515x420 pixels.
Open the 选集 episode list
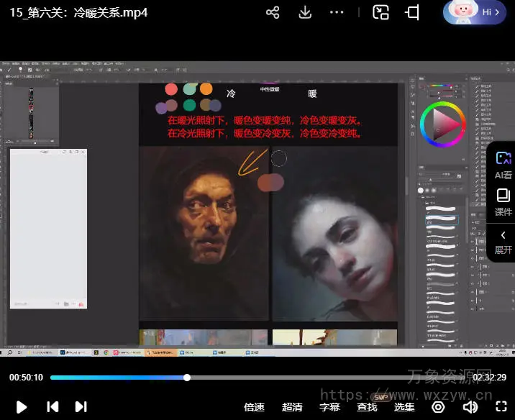(404, 407)
